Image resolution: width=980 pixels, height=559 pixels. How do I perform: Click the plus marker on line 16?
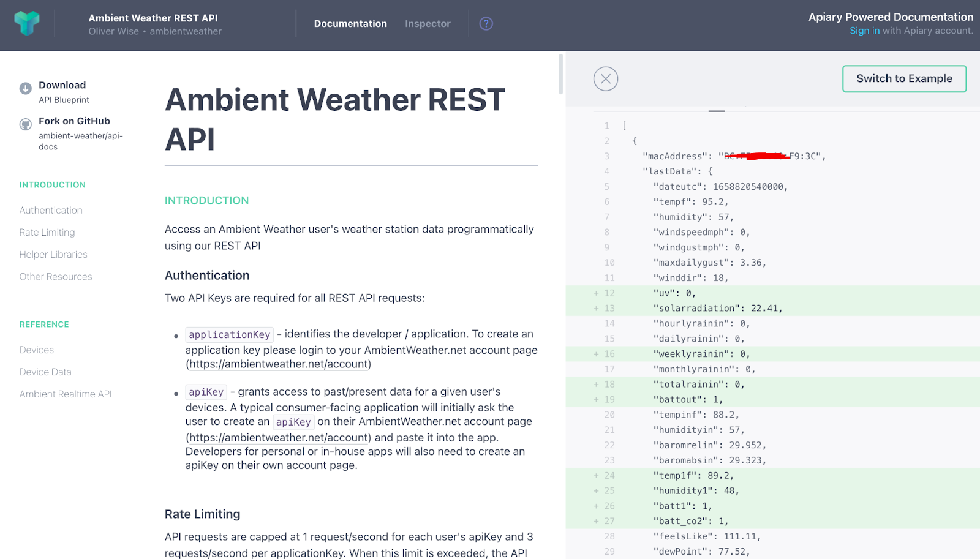(x=596, y=354)
